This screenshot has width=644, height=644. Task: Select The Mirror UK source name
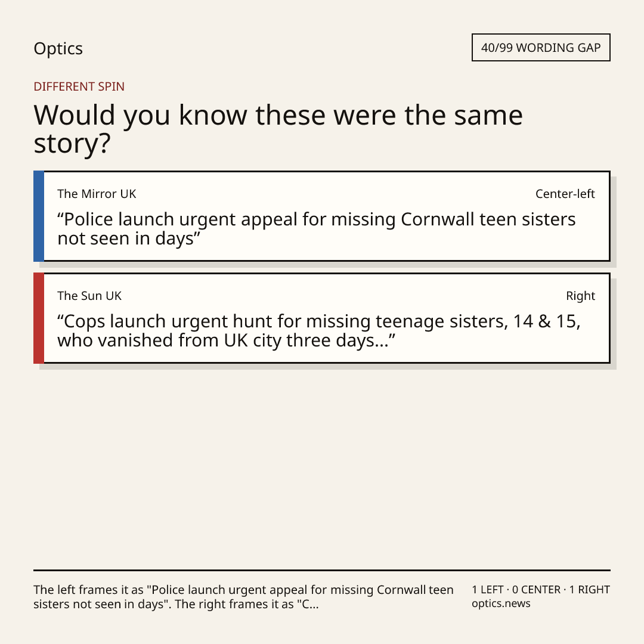pos(97,194)
